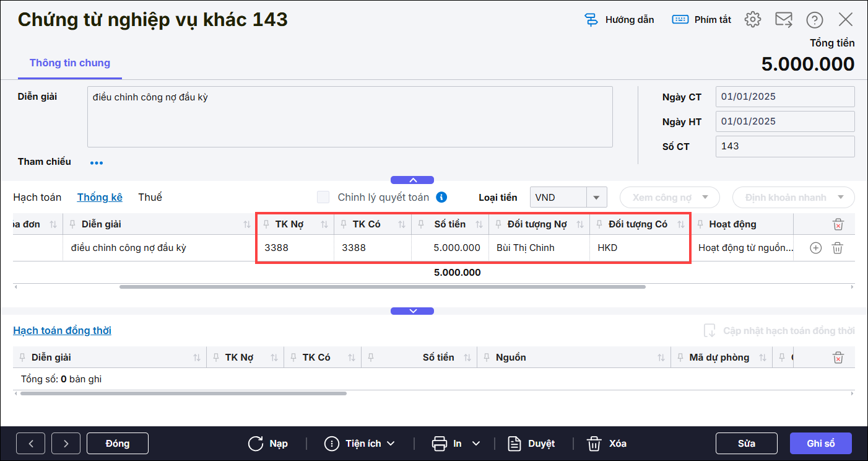This screenshot has height=461, width=868.
Task: Expand print options arrow beside In
Action: tap(476, 444)
